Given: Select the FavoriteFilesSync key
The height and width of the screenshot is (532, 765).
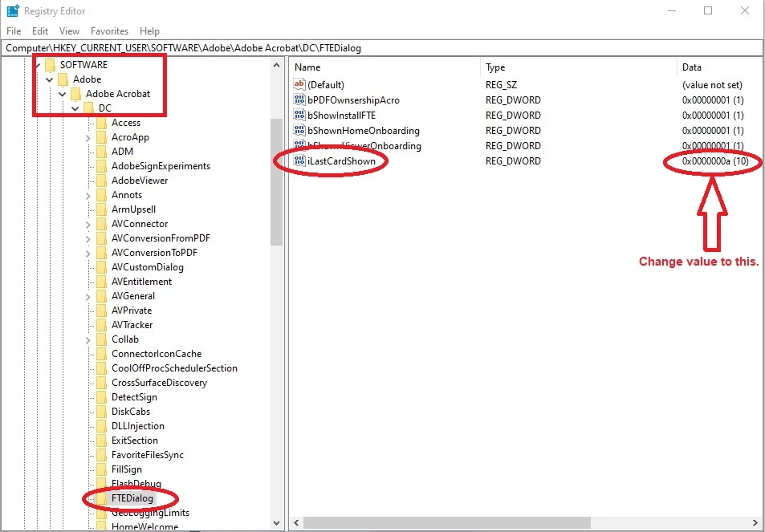Looking at the screenshot, I should [x=148, y=454].
